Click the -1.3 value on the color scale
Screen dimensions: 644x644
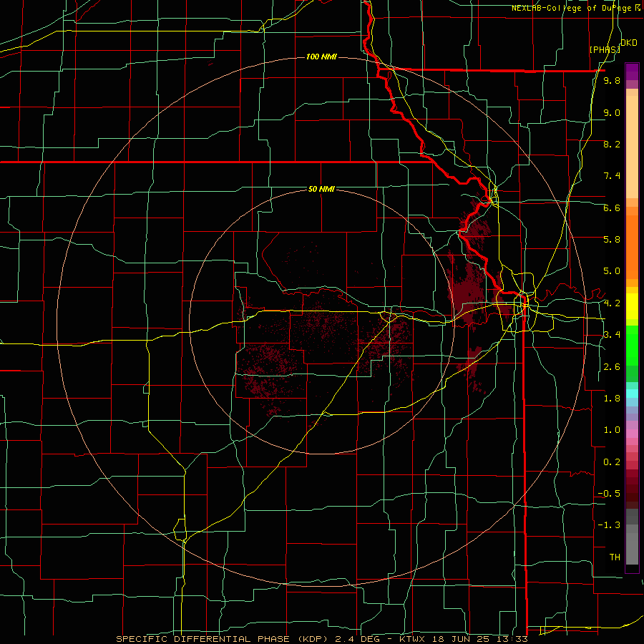[609, 525]
